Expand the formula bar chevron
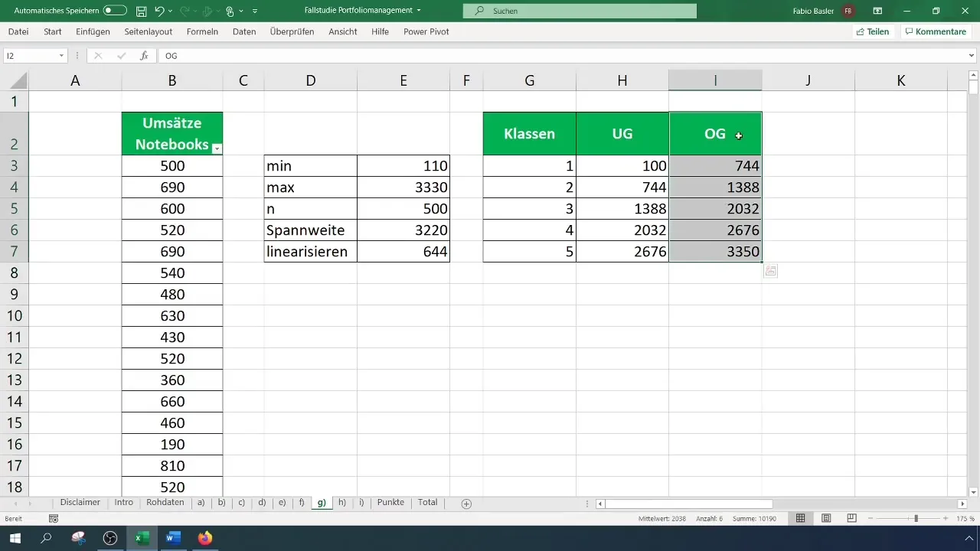This screenshot has height=551, width=980. click(x=972, y=56)
